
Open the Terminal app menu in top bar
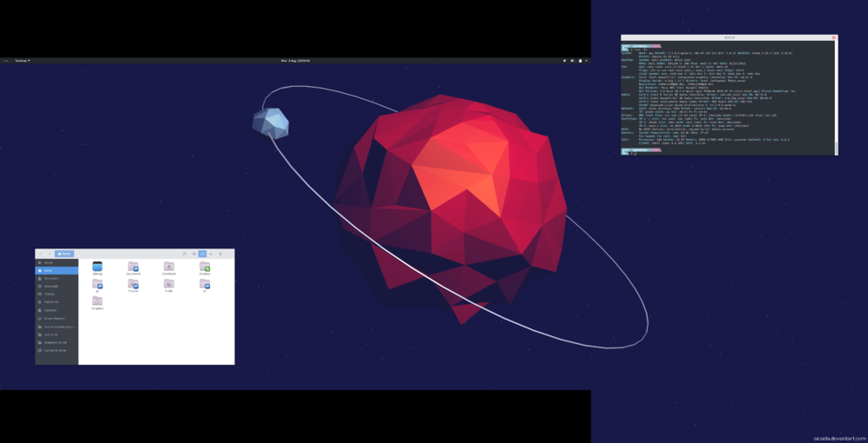pos(23,60)
